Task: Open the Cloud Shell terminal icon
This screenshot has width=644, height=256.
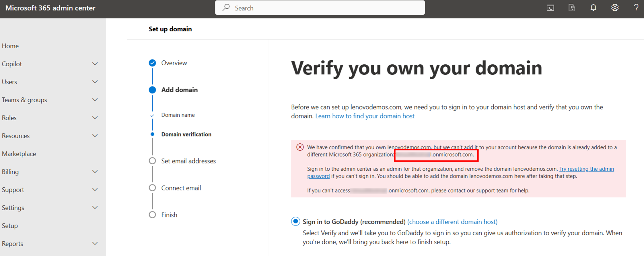Action: click(550, 8)
